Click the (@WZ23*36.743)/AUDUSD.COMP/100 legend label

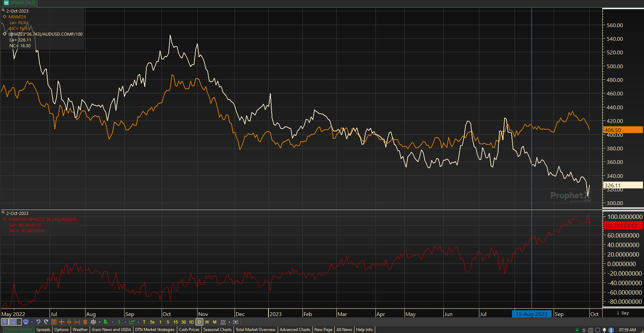click(x=45, y=34)
